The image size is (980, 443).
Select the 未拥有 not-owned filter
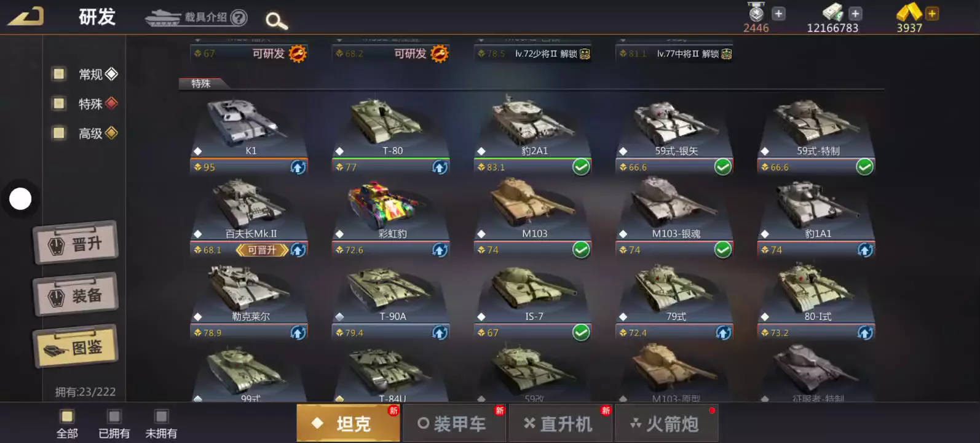161,425
